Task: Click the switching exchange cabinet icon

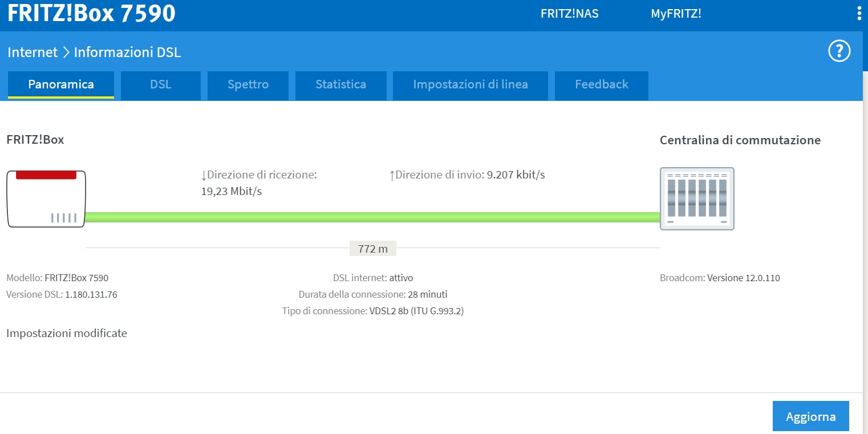Action: tap(697, 198)
